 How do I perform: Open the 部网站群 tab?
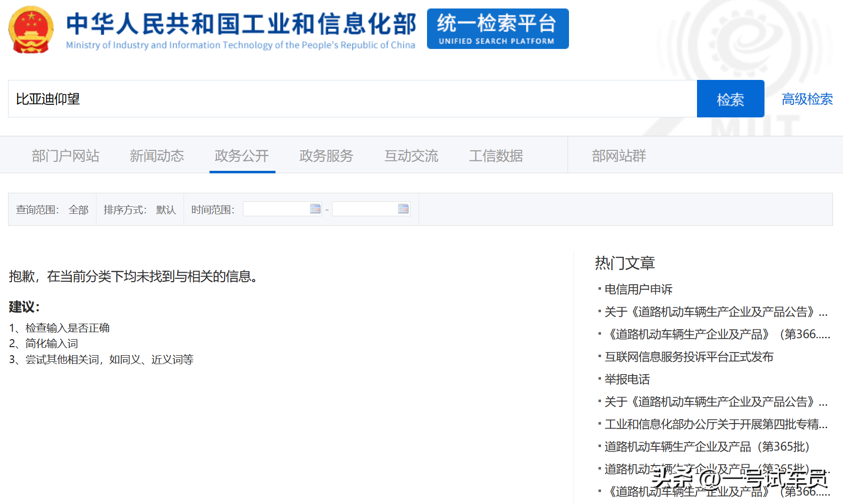(x=619, y=156)
